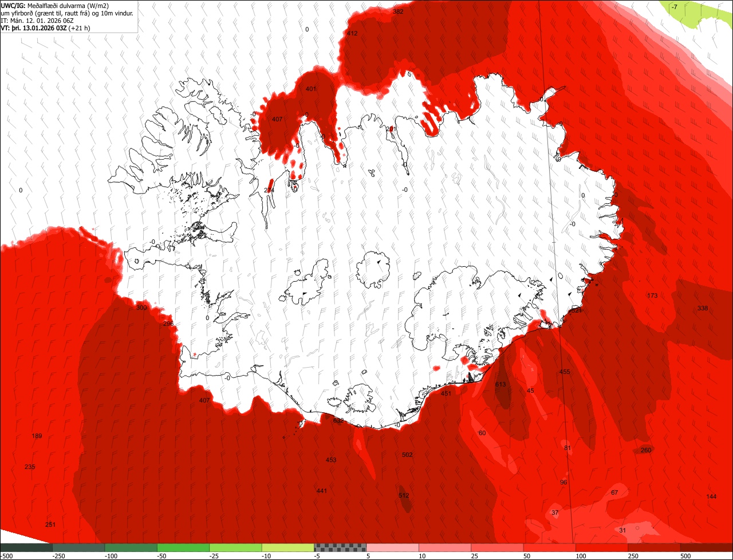
Task: Click the valid time 'þri. 13.01.2026 03Z'
Action: point(38,27)
